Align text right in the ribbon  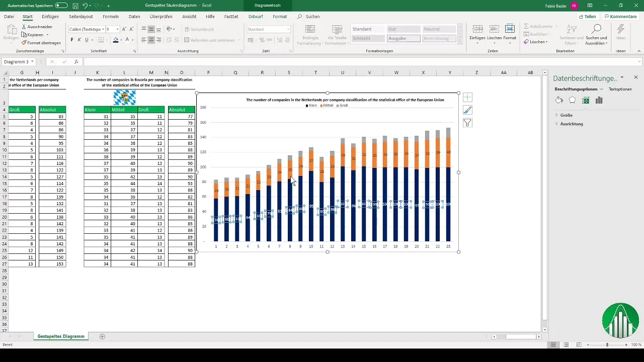point(159,40)
